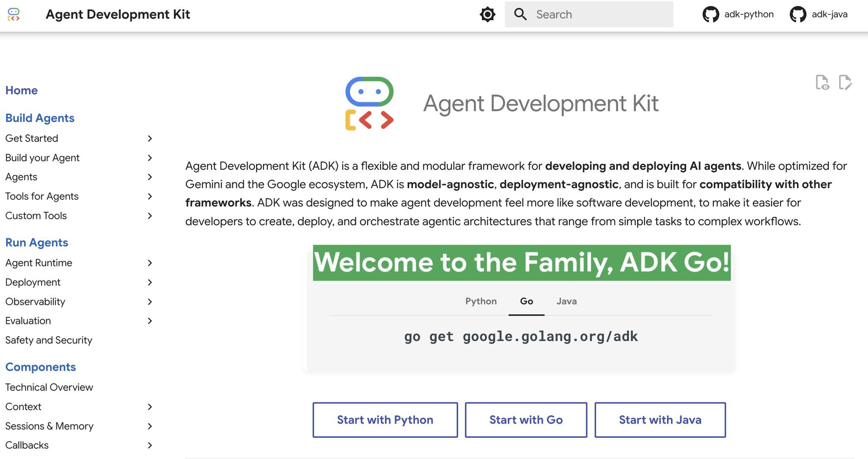Expand the Deployment sidebar section
The image size is (868, 459).
tap(150, 282)
